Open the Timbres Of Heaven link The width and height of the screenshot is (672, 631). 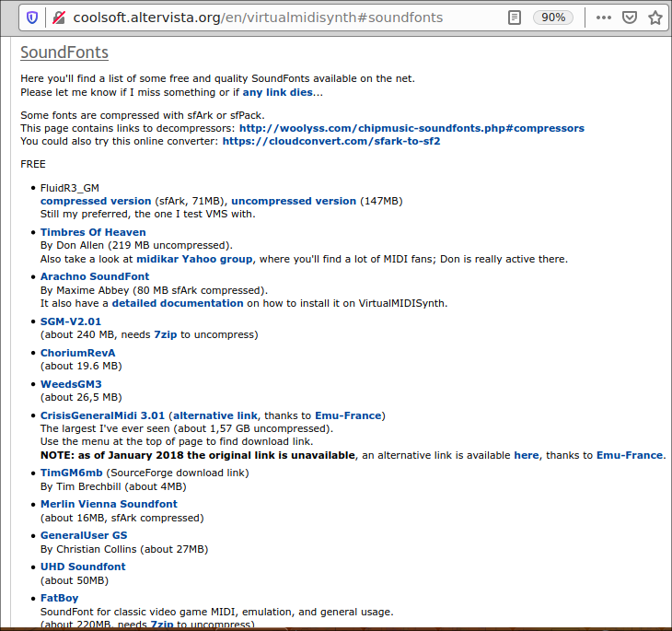(x=93, y=232)
